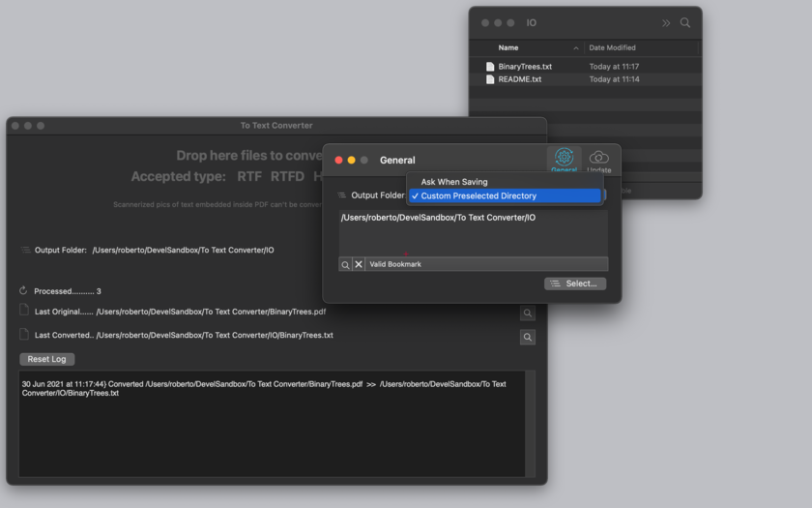Click Output Folder list icon in General panel
The width and height of the screenshot is (812, 508).
pos(341,194)
